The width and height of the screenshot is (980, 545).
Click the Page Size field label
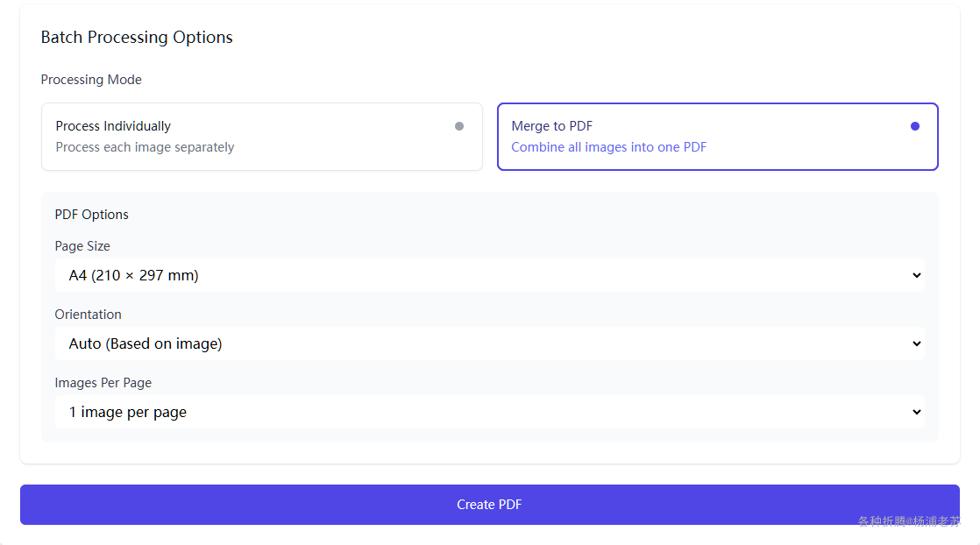82,246
